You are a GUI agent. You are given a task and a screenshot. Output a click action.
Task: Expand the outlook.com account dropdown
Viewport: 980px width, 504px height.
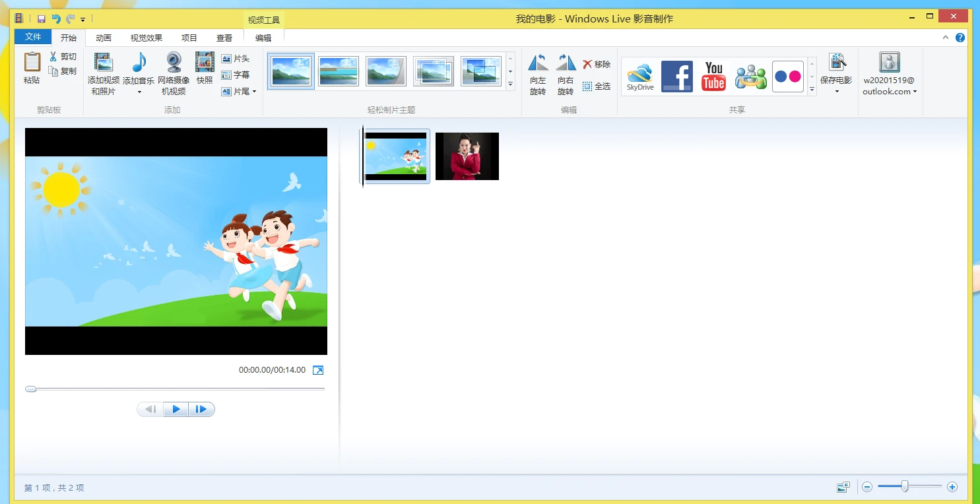click(915, 92)
